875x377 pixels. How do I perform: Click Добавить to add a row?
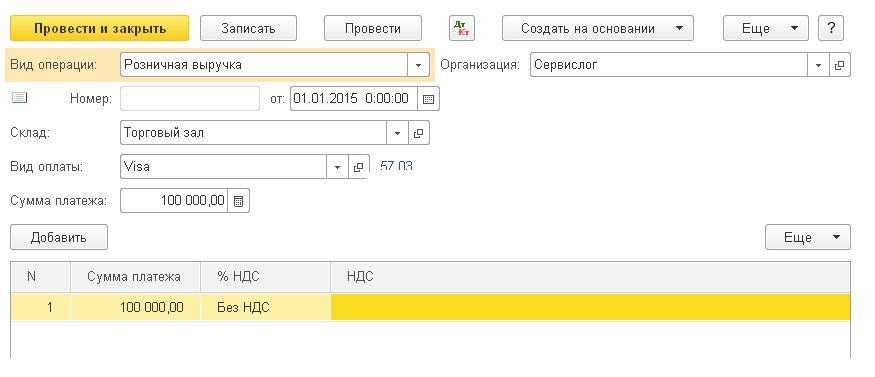pyautogui.click(x=59, y=237)
